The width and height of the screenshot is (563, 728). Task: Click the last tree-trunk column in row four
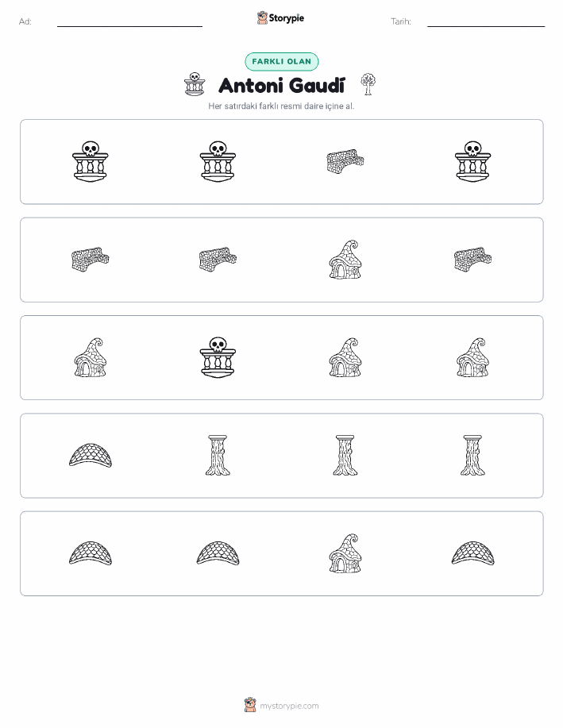tap(472, 456)
